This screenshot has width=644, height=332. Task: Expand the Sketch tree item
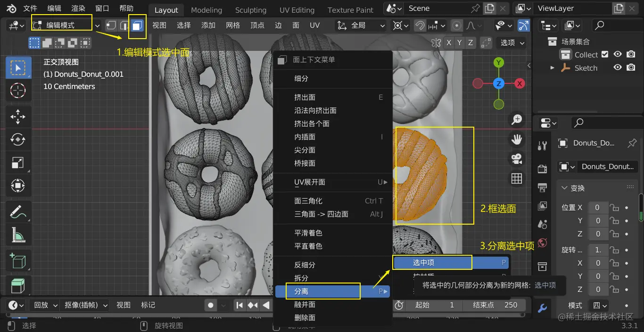552,68
